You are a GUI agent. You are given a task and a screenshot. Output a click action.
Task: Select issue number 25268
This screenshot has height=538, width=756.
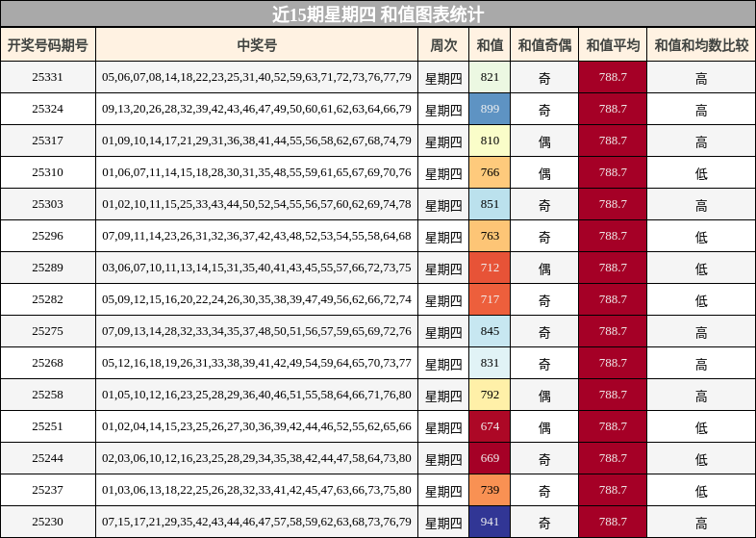click(x=48, y=363)
